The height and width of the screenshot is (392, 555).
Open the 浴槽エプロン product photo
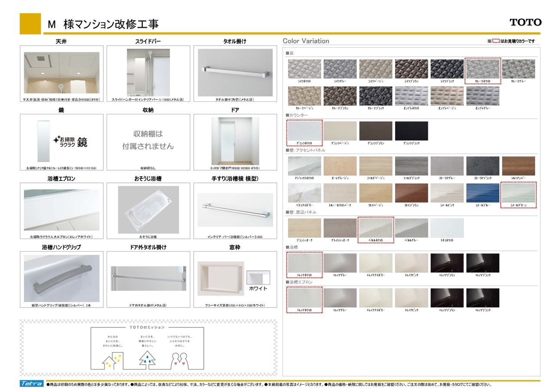click(x=62, y=210)
